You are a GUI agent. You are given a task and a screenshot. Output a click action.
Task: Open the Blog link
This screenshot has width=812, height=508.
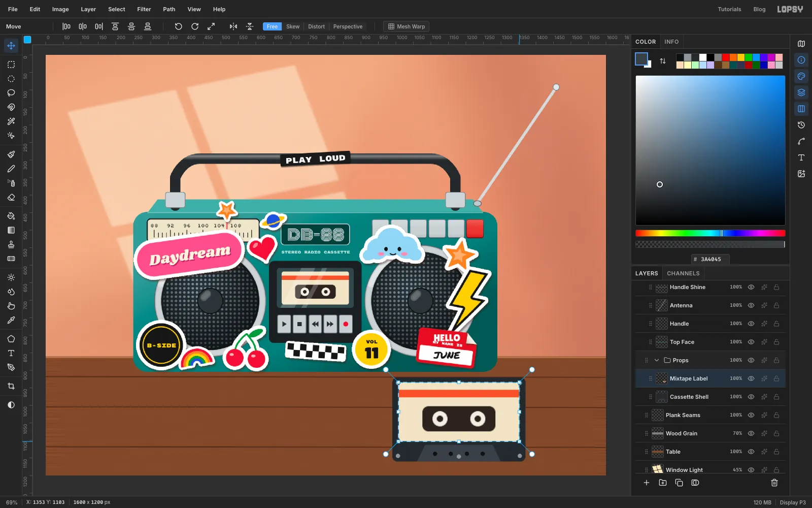pyautogui.click(x=759, y=9)
